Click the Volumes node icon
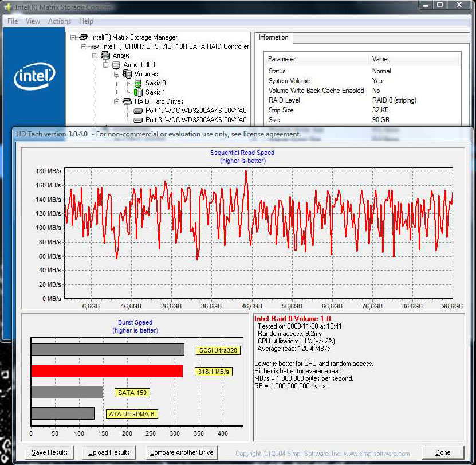This screenshot has width=476, height=465. pyautogui.click(x=127, y=74)
